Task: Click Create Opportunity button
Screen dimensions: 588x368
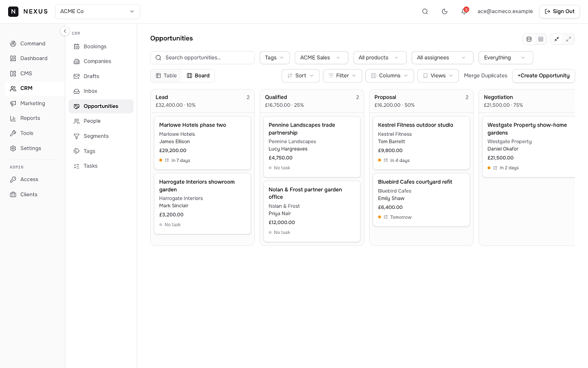Action: 543,75
